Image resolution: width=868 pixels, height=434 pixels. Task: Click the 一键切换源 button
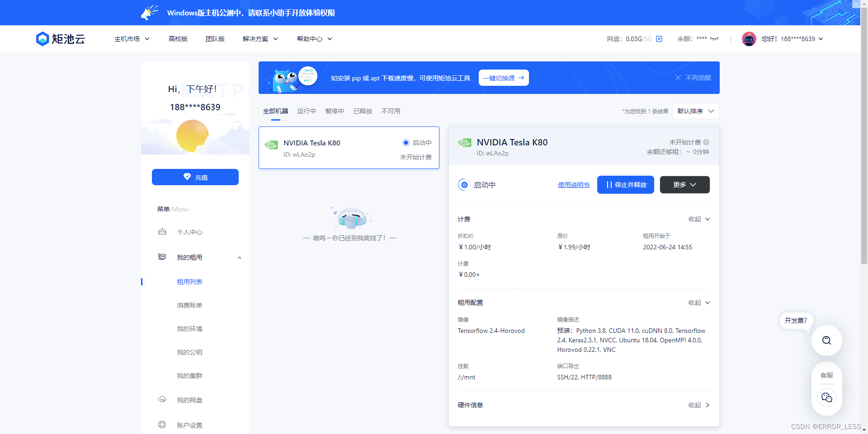504,78
